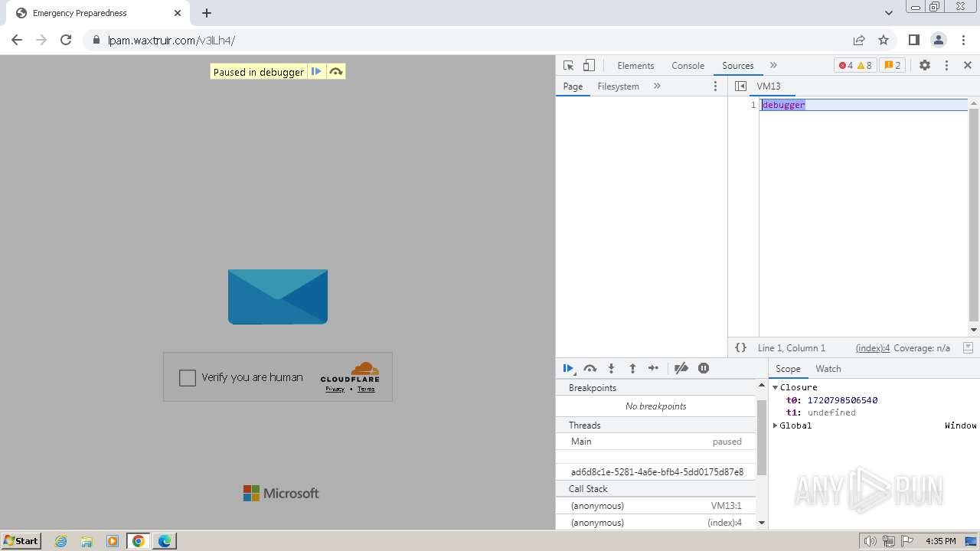
Task: Open the errors and warnings counter
Action: click(x=854, y=66)
